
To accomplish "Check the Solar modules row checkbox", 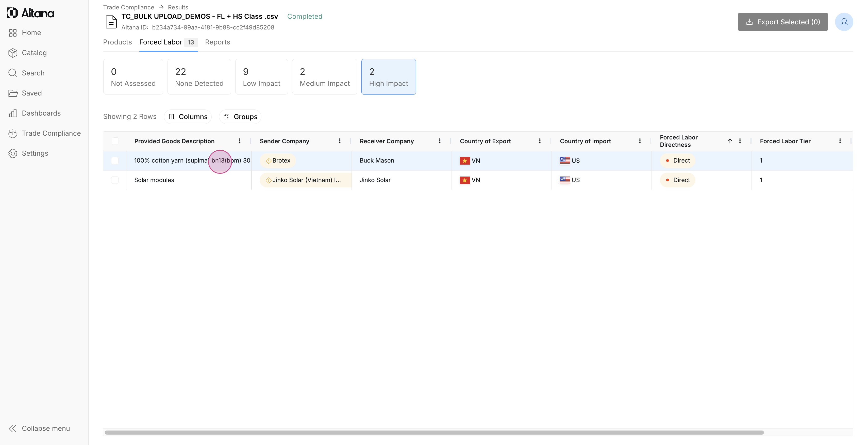I will click(115, 180).
